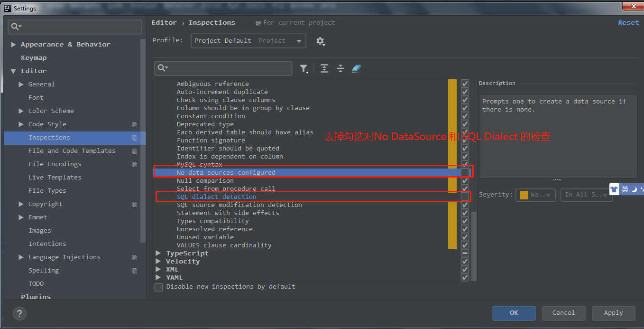Click the help question mark button

point(19,313)
